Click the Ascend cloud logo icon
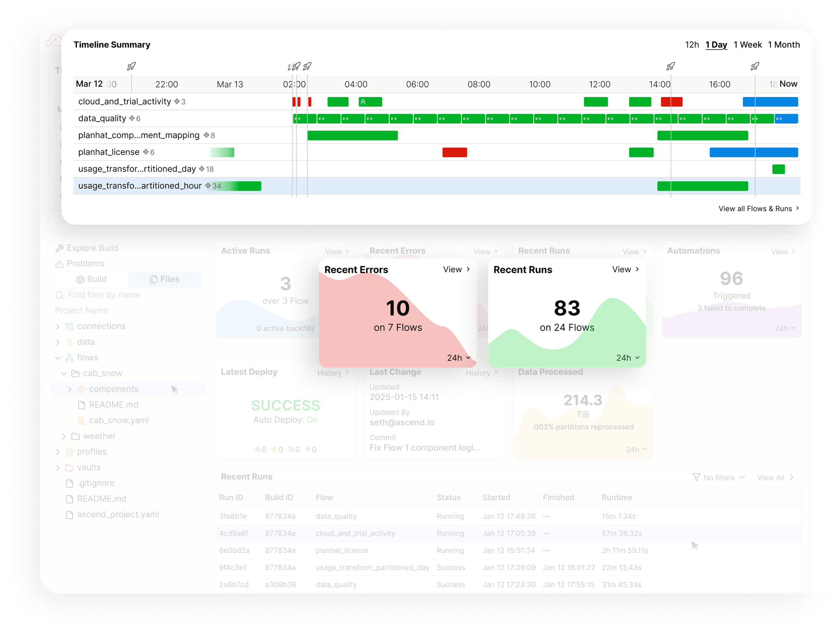Image resolution: width=840 pixels, height=633 pixels. (53, 41)
